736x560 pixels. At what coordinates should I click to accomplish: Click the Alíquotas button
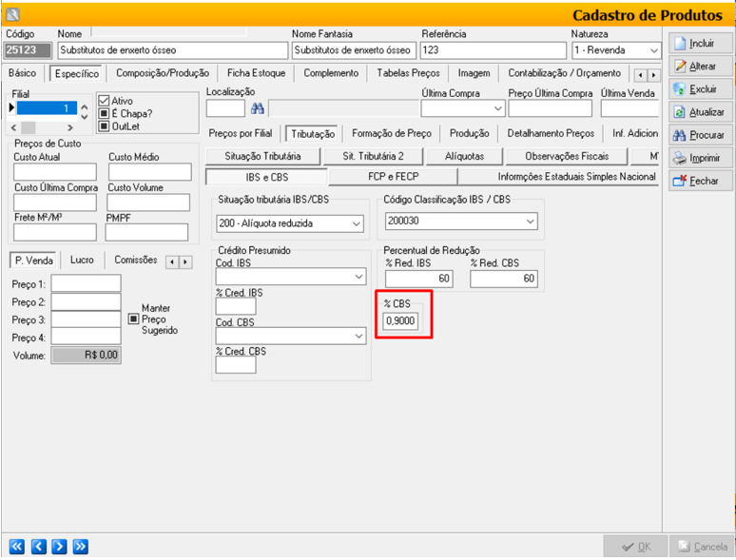[464, 156]
